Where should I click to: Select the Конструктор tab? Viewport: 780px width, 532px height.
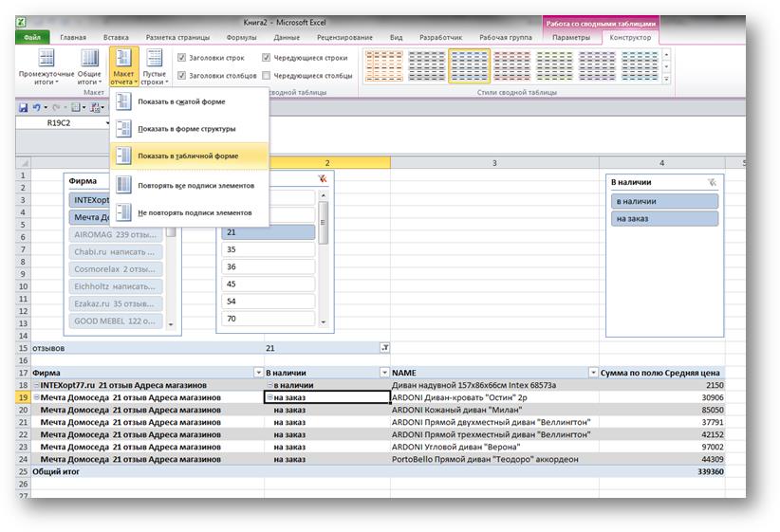pos(630,37)
